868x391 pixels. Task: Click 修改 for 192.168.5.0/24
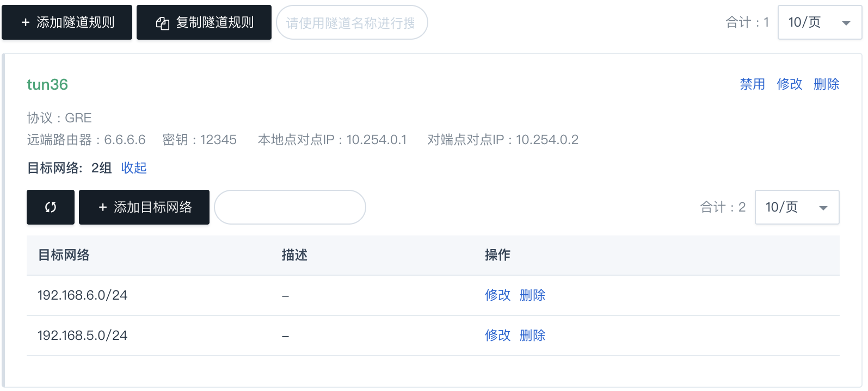[x=498, y=336]
